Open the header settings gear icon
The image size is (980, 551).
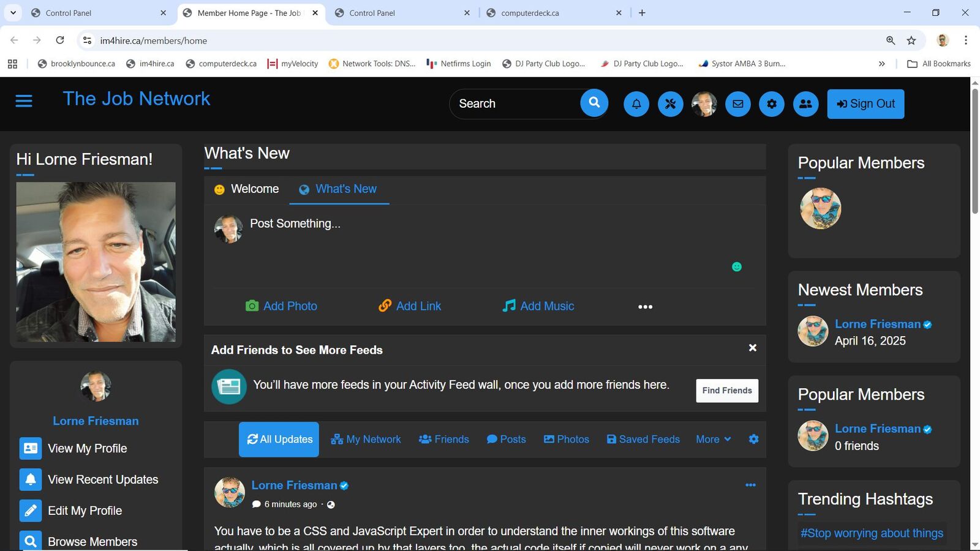pos(772,104)
